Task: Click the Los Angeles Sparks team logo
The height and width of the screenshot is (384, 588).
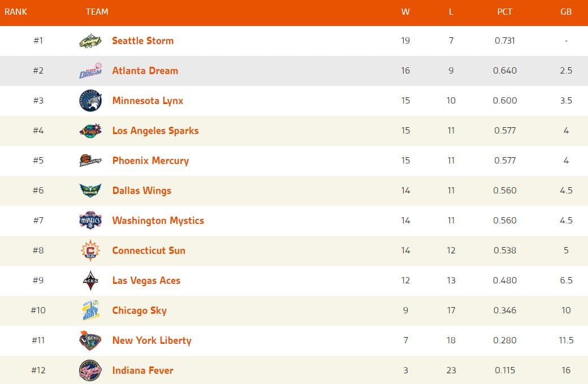Action: pos(89,131)
